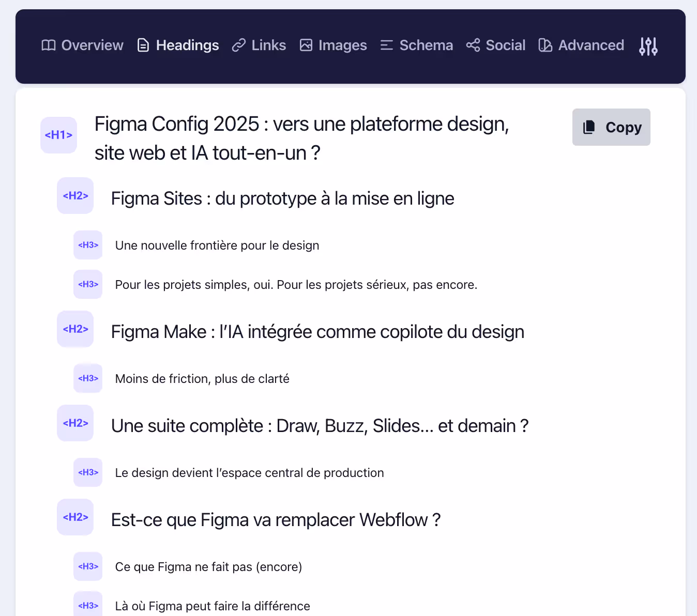Click H3 badge beside Le design devient
Viewport: 697px width, 616px height.
pos(88,472)
